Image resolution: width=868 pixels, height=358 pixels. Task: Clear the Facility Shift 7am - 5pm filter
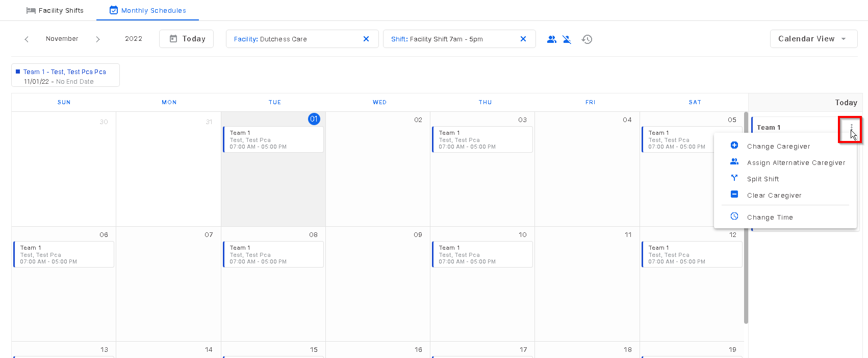[523, 39]
